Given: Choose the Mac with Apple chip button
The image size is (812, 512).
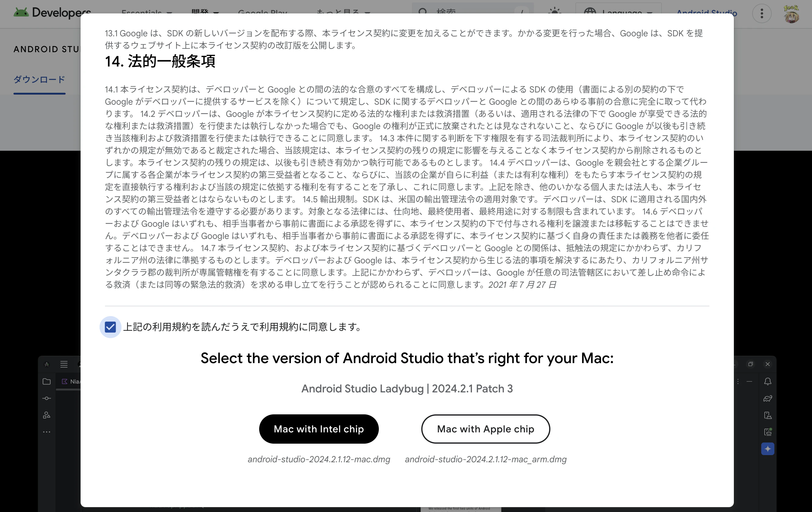Looking at the screenshot, I should 486,429.
